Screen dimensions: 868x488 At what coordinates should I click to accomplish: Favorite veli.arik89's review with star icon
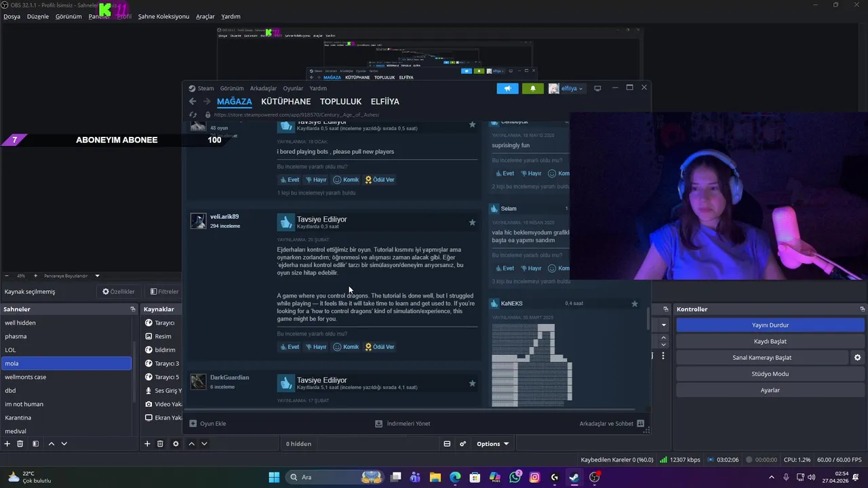[472, 222]
